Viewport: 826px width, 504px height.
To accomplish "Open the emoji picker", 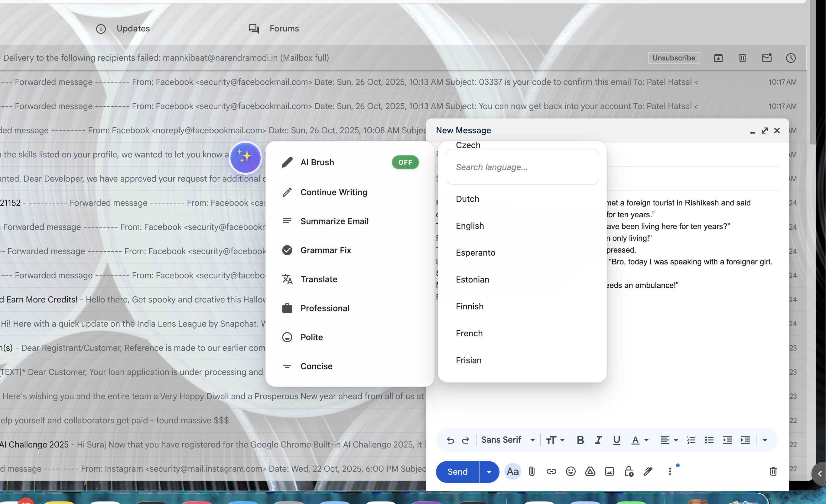I will [x=571, y=471].
